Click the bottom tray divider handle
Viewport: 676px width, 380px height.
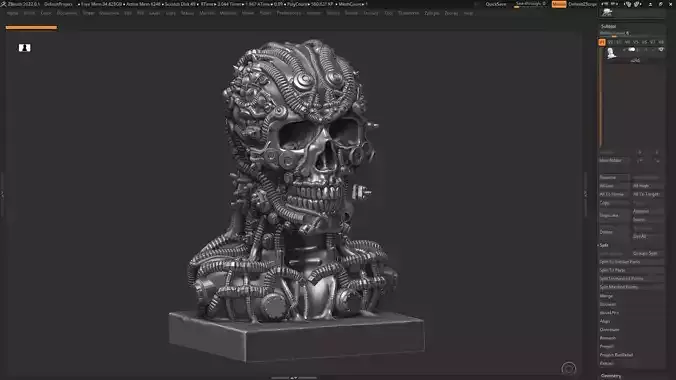pyautogui.click(x=294, y=378)
